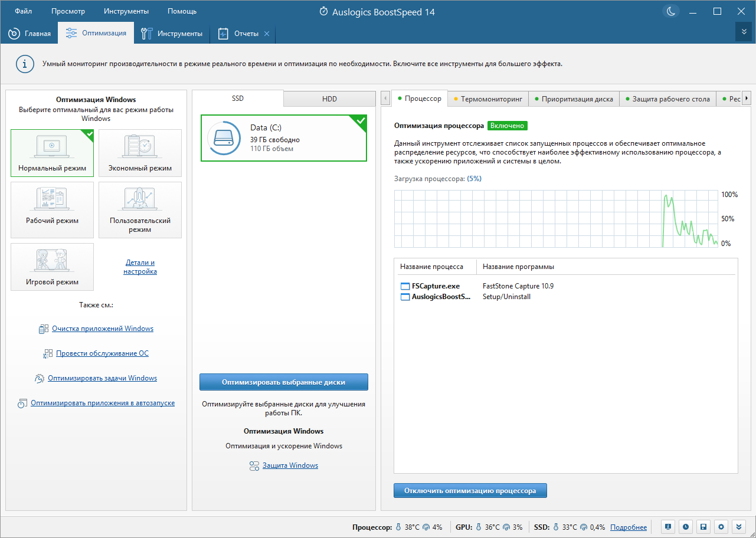Switch to the Термомониторинг tab
This screenshot has height=538, width=756.
pyautogui.click(x=488, y=99)
